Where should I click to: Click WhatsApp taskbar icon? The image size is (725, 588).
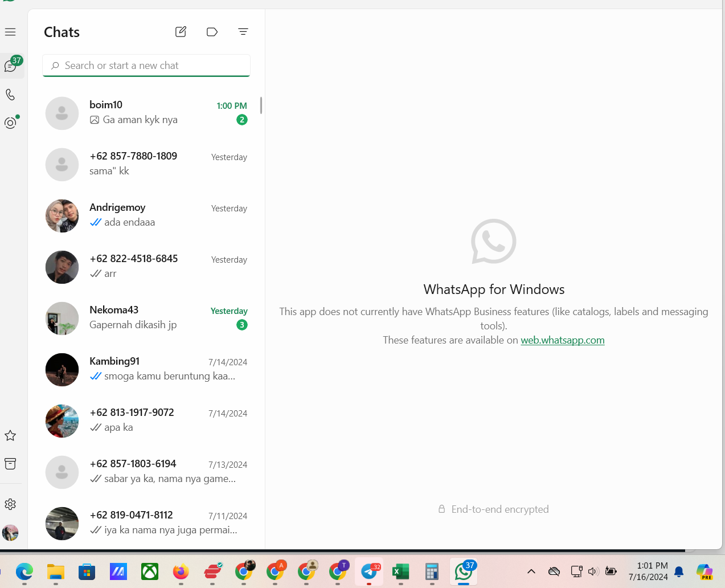point(464,571)
